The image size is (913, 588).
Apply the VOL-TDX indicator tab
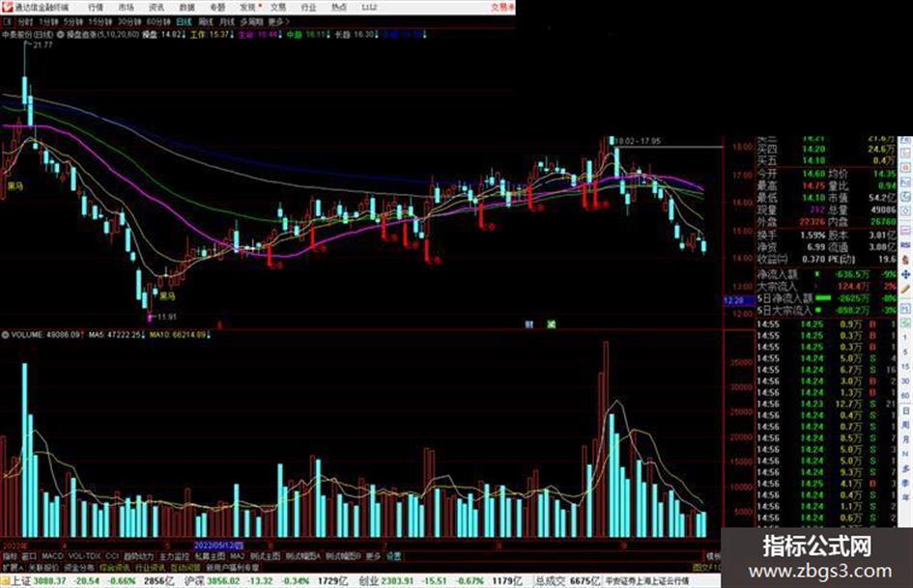(84, 556)
